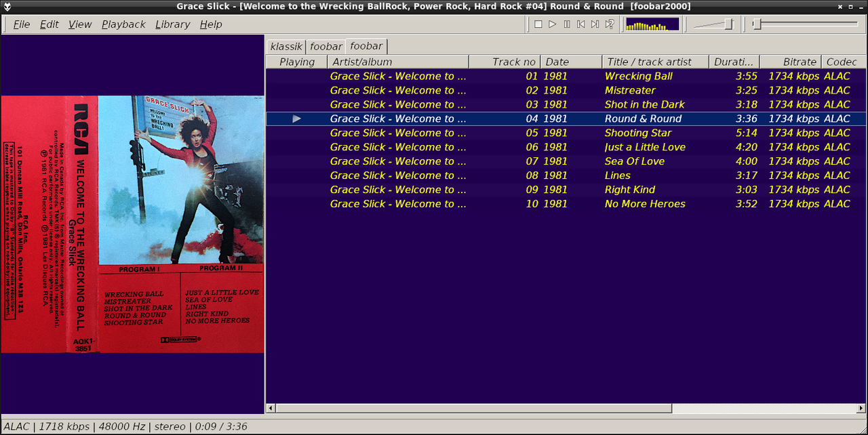Click duration 5:14 of Shooting Star
This screenshot has width=868, height=435.
point(747,133)
